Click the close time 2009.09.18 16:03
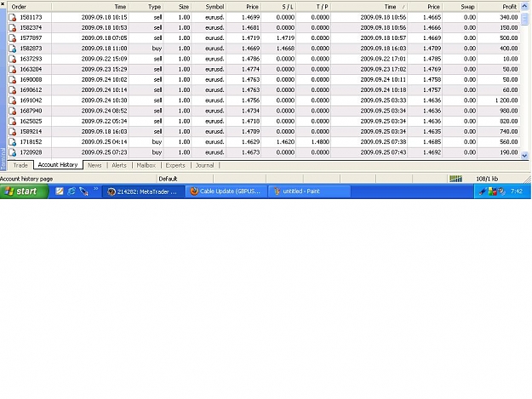The width and height of the screenshot is (532, 399). [x=383, y=48]
